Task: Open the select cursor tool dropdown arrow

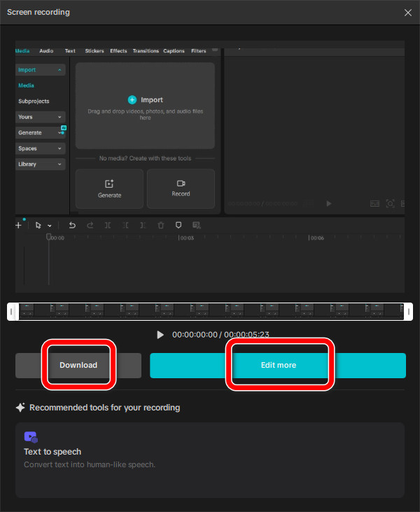Action: [x=50, y=226]
